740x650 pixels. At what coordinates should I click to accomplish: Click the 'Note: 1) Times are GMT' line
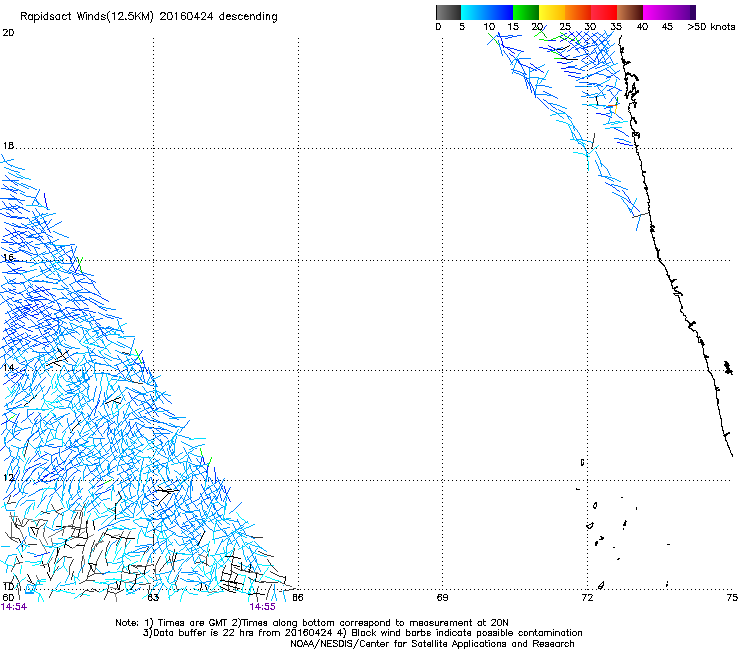click(x=312, y=623)
